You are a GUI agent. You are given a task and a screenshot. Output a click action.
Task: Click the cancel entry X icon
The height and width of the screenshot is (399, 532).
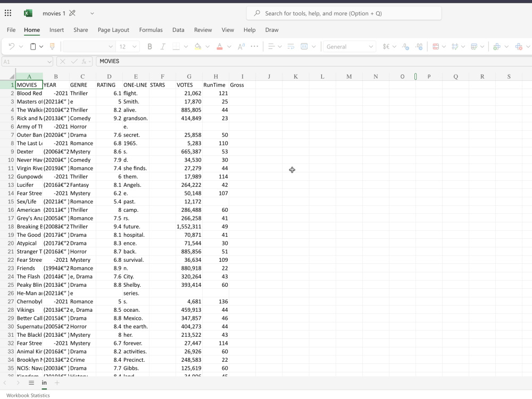point(62,61)
